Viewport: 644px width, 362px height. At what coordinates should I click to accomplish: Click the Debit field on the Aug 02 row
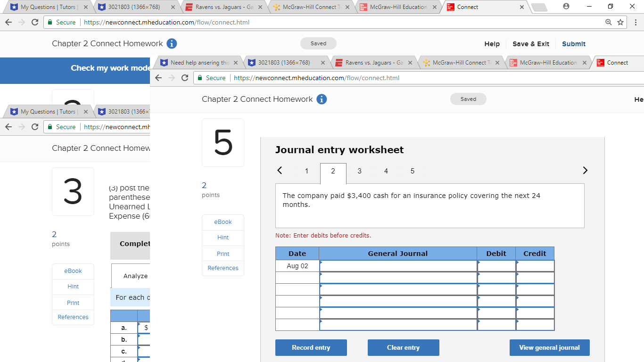(x=496, y=265)
